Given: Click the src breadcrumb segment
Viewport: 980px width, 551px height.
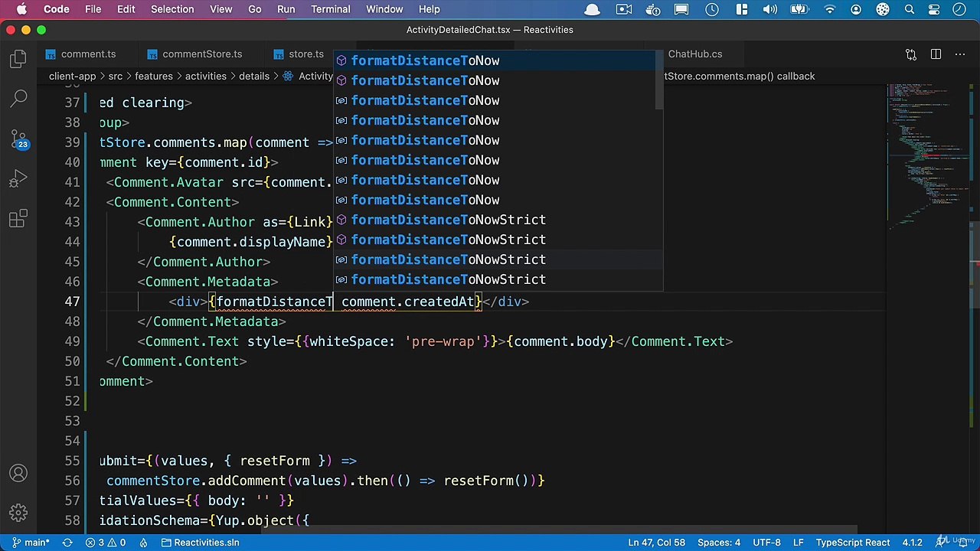Looking at the screenshot, I should point(115,77).
